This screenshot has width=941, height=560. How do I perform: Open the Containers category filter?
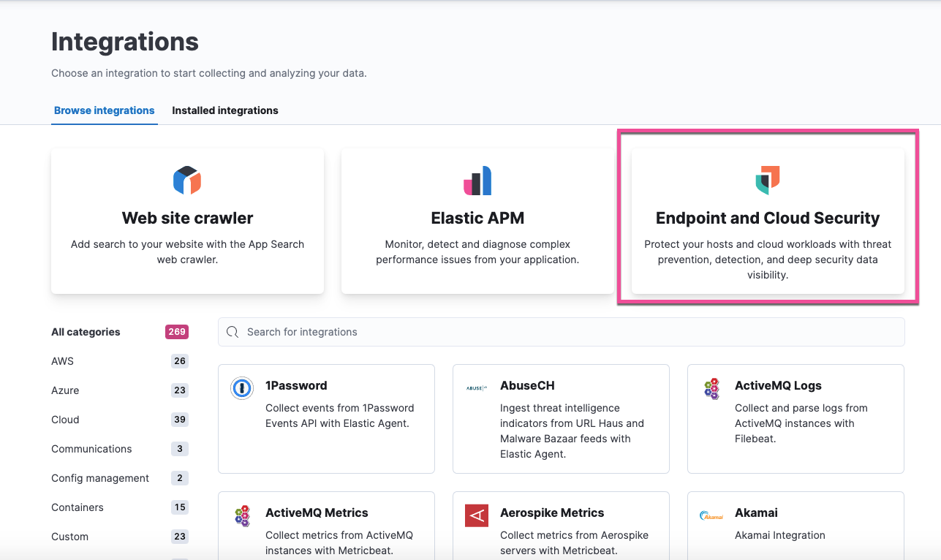tap(77, 507)
